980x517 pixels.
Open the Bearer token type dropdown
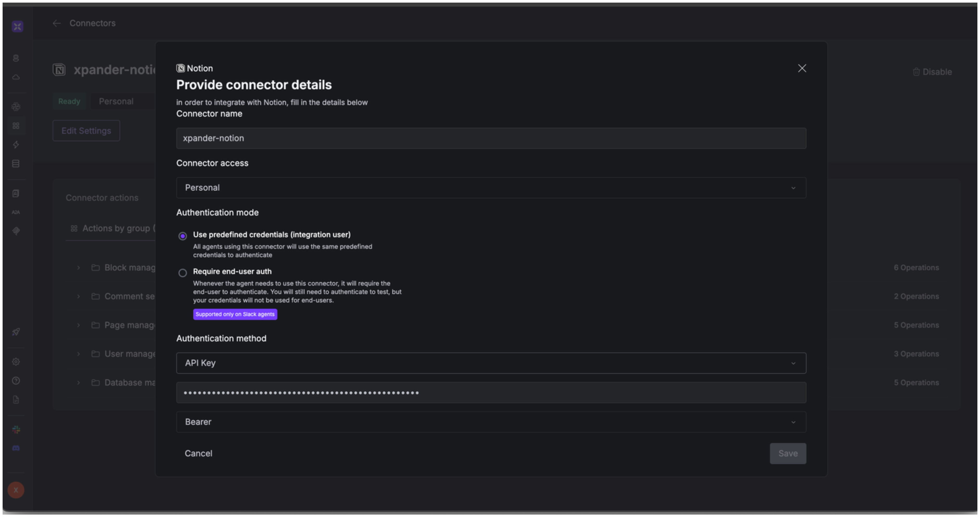point(491,422)
